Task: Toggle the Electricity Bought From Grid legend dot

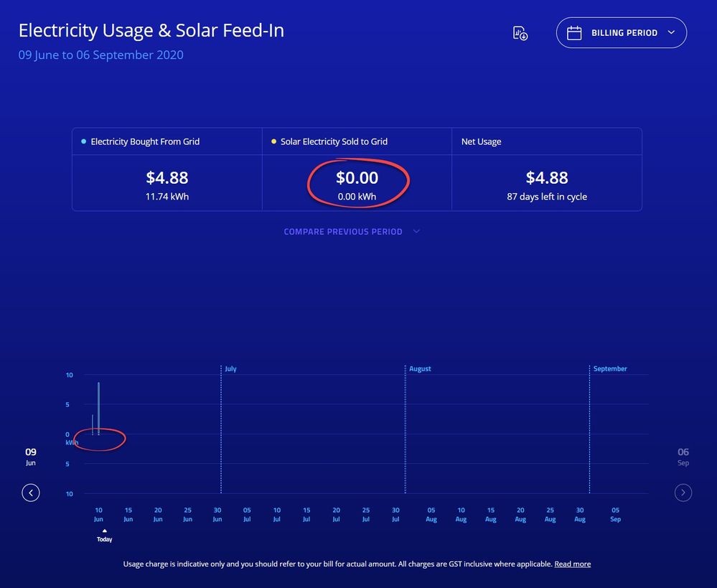Action: [x=82, y=141]
